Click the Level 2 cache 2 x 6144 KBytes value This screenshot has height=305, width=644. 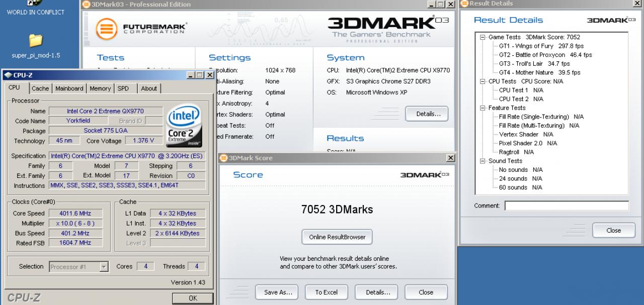tap(178, 233)
